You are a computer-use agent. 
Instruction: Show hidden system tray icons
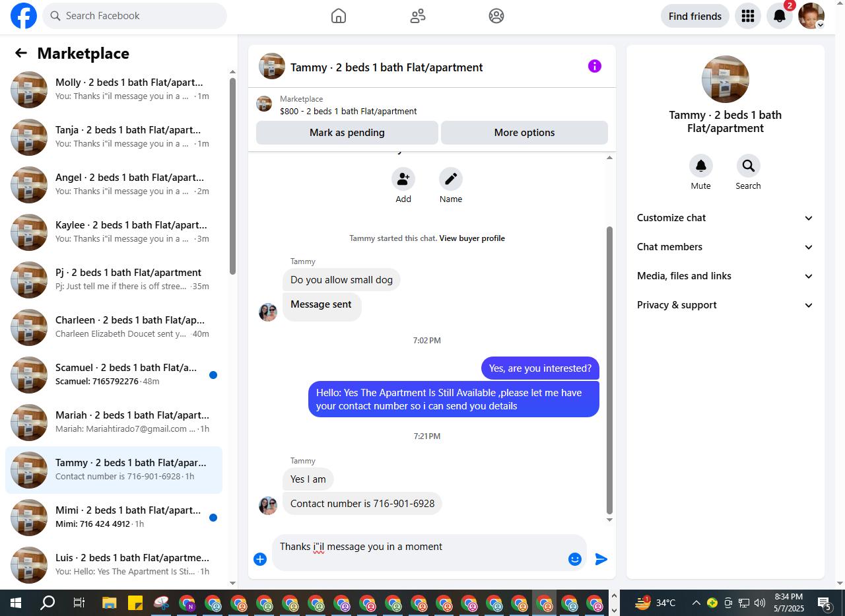(696, 603)
